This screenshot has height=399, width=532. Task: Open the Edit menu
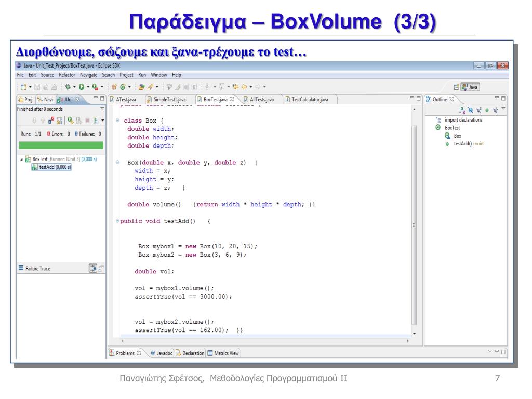coord(32,75)
